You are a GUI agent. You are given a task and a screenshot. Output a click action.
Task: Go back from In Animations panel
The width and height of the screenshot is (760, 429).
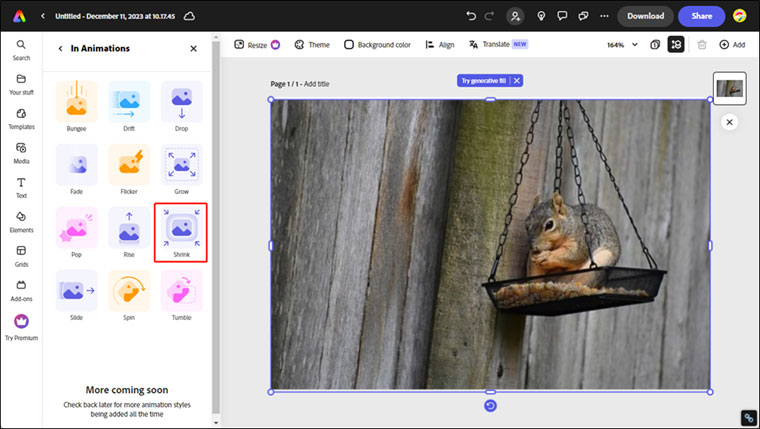pos(60,48)
